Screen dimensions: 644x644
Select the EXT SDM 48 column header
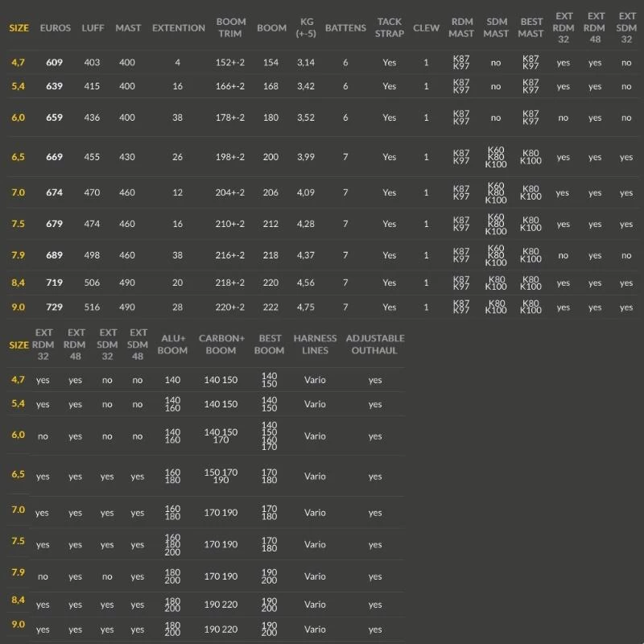tap(138, 345)
